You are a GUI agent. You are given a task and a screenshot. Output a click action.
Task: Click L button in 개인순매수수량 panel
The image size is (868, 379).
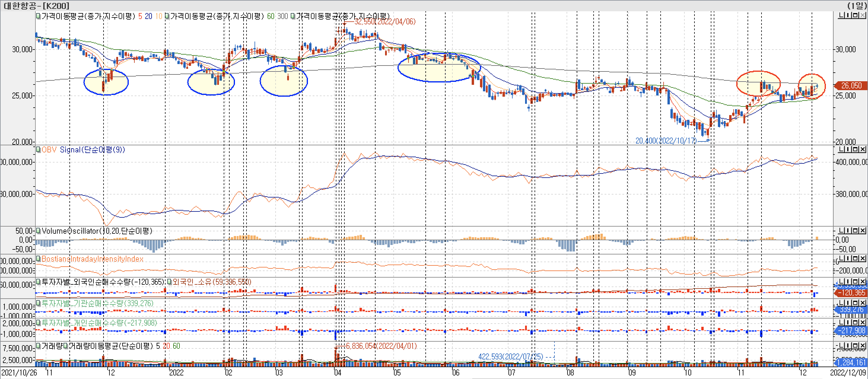coord(841,322)
